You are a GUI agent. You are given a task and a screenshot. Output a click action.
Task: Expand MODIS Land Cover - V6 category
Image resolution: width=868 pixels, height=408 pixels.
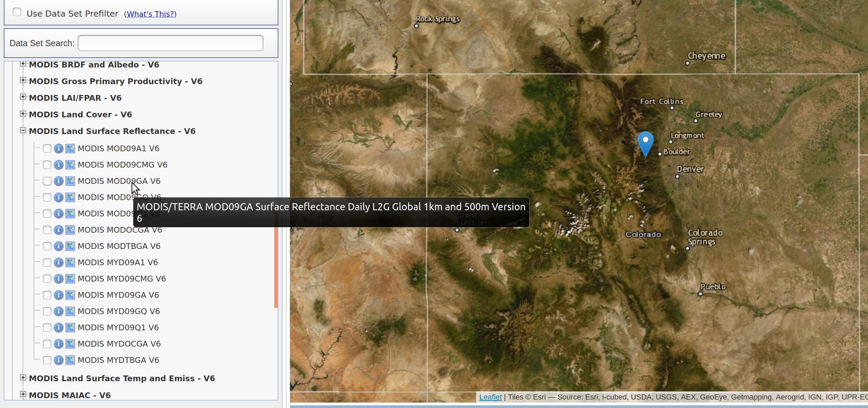tap(23, 113)
